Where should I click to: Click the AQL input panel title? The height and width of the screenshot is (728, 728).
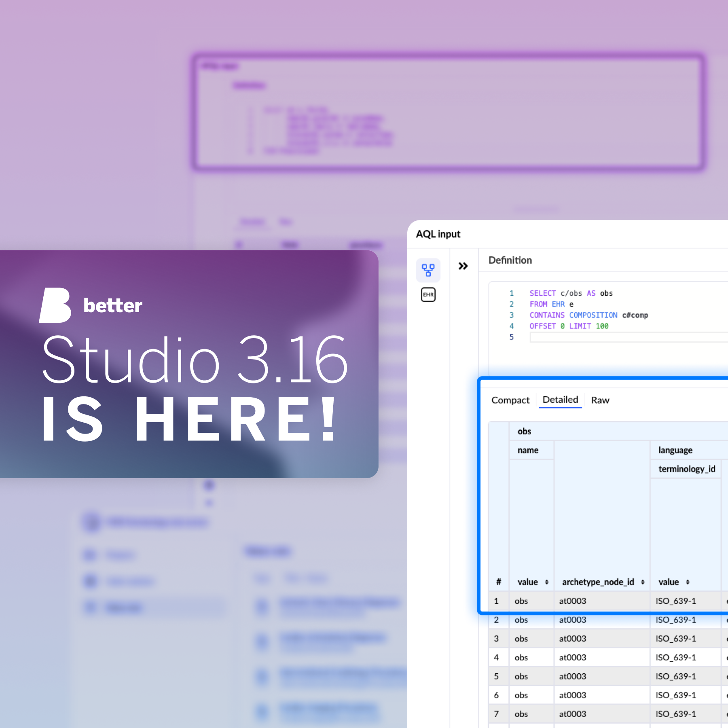(x=438, y=234)
